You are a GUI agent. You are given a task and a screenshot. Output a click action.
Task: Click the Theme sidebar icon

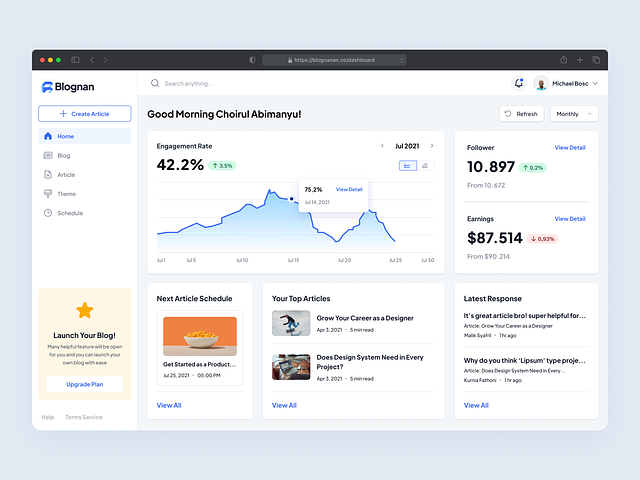point(48,193)
